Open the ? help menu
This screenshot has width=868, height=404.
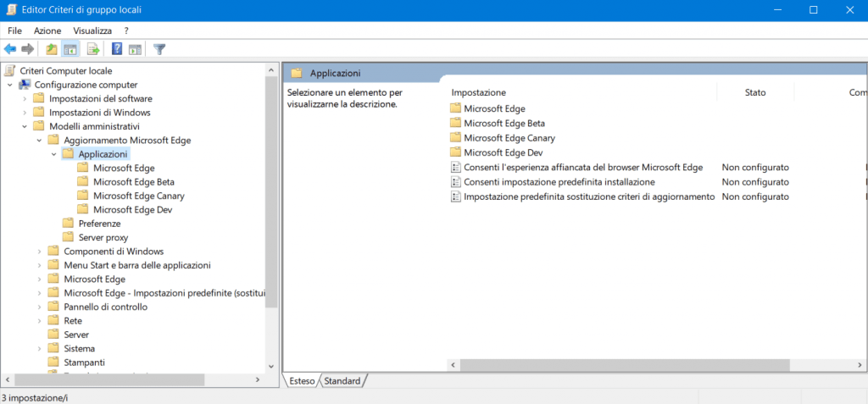coord(126,31)
